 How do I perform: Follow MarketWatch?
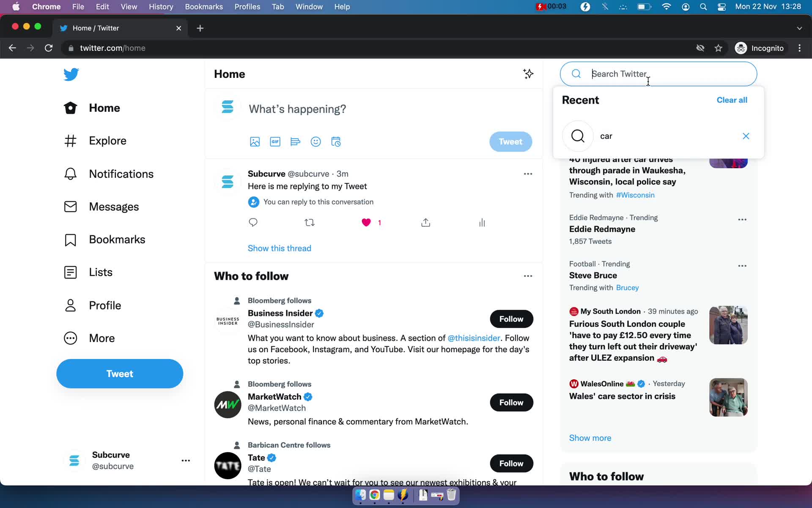(511, 403)
